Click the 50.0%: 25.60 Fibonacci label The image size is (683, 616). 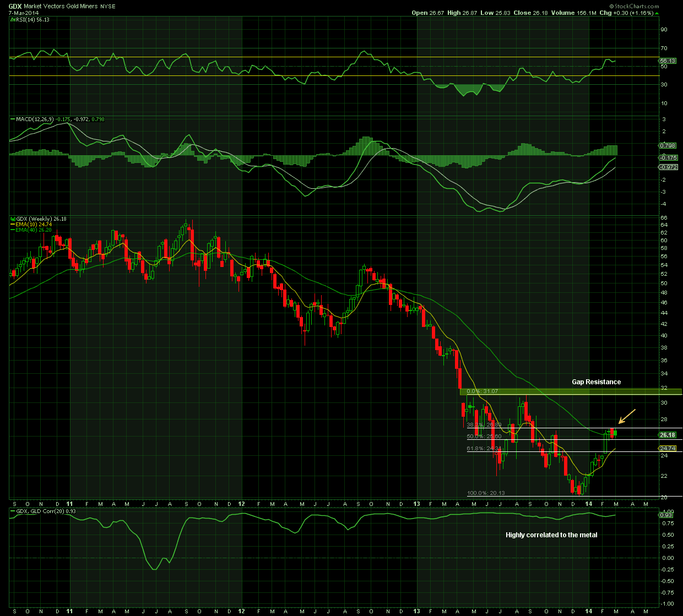click(x=484, y=436)
